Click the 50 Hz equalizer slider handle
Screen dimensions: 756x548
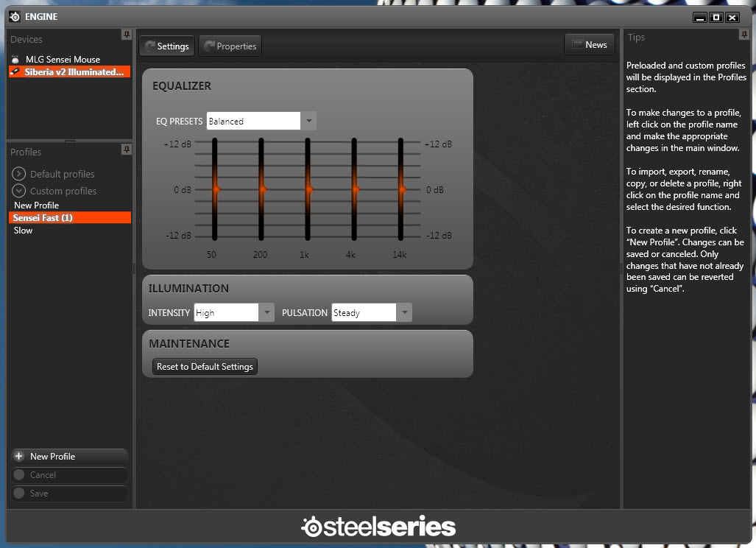[x=216, y=189]
